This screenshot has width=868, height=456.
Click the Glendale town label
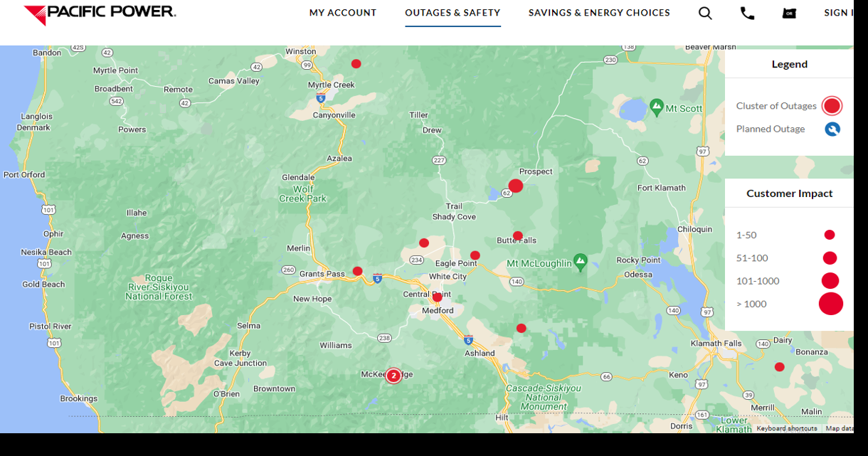pos(298,177)
